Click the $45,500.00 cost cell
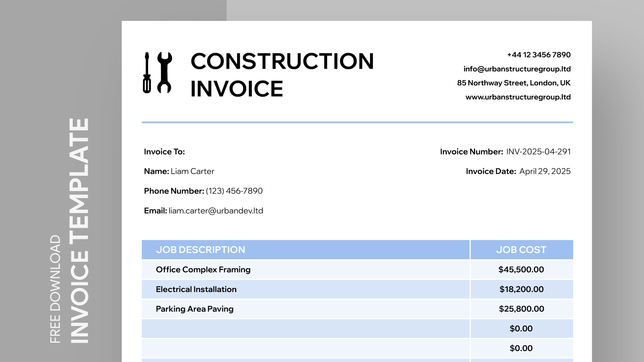The width and height of the screenshot is (644, 362). coord(521,269)
